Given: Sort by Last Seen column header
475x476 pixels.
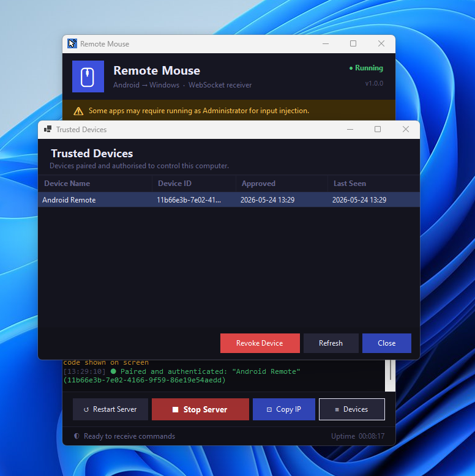Looking at the screenshot, I should [x=373, y=184].
